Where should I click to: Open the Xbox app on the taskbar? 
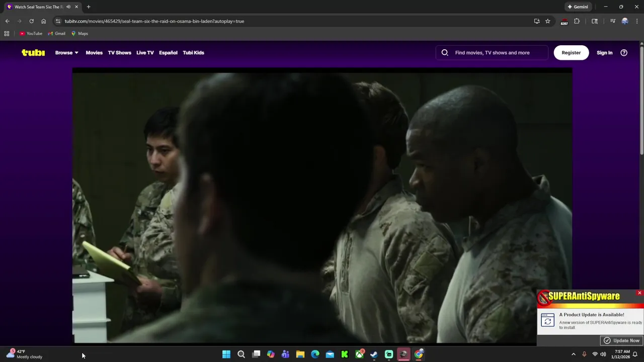click(x=359, y=354)
